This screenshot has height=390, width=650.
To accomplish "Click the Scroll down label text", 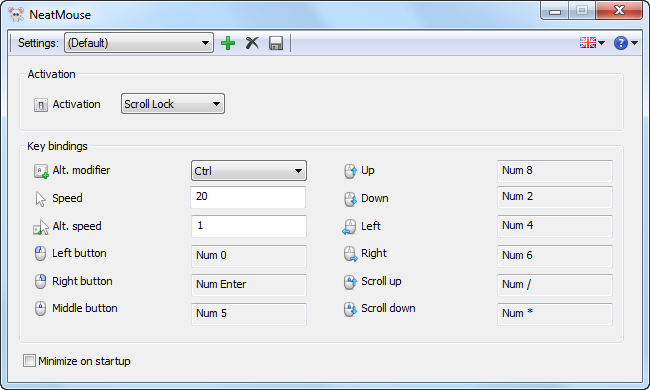I will [388, 308].
